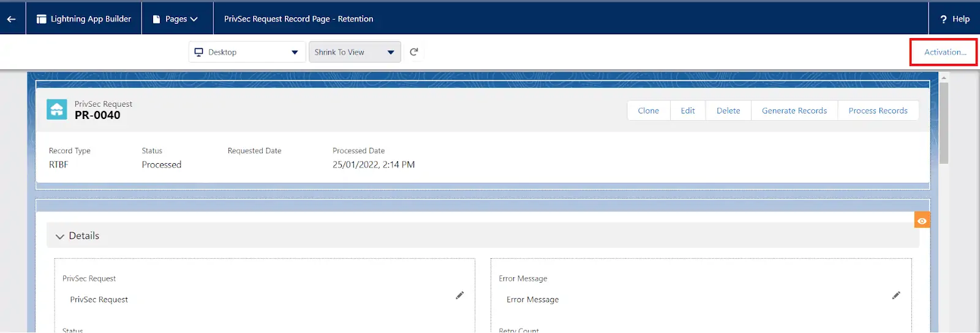Image resolution: width=980 pixels, height=333 pixels.
Task: Click the Processed status value
Action: 162,164
